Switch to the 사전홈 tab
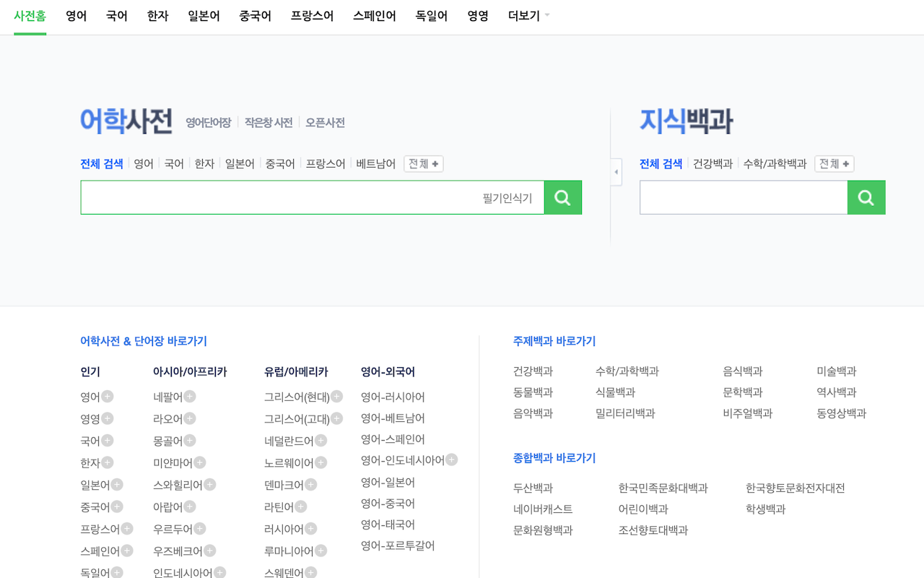924x578 pixels. point(30,15)
